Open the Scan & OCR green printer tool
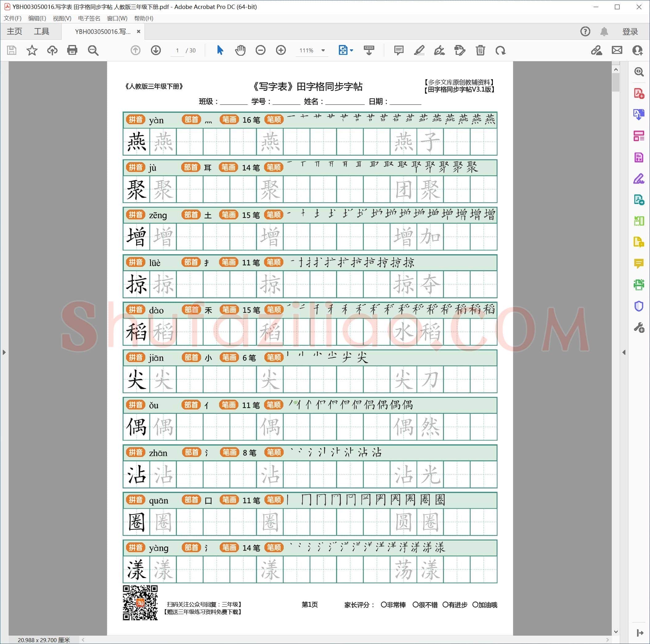 click(x=639, y=285)
